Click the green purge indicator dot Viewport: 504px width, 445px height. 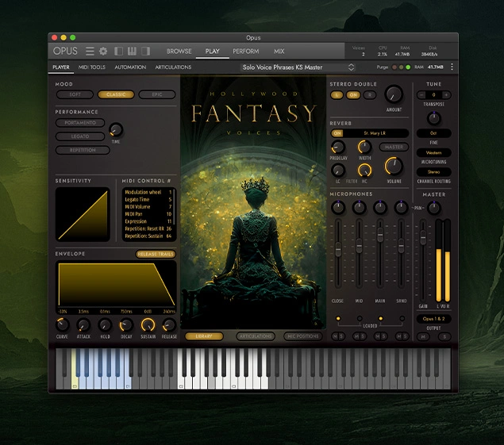point(408,67)
